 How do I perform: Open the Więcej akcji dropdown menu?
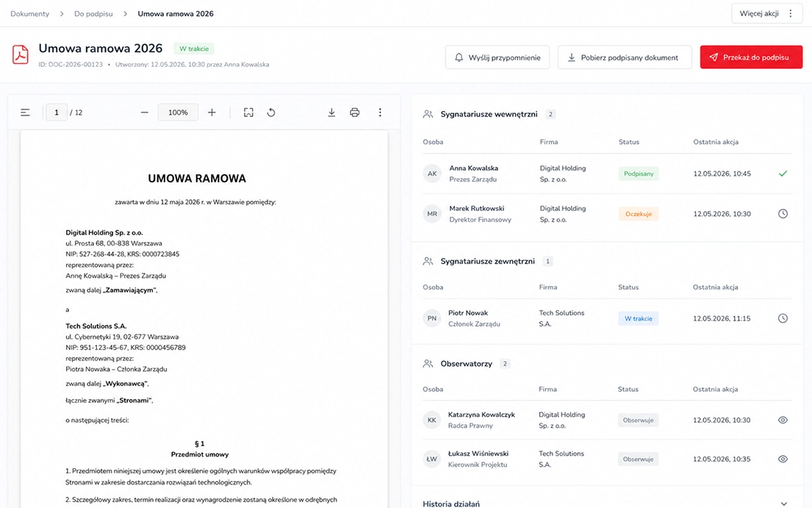767,13
